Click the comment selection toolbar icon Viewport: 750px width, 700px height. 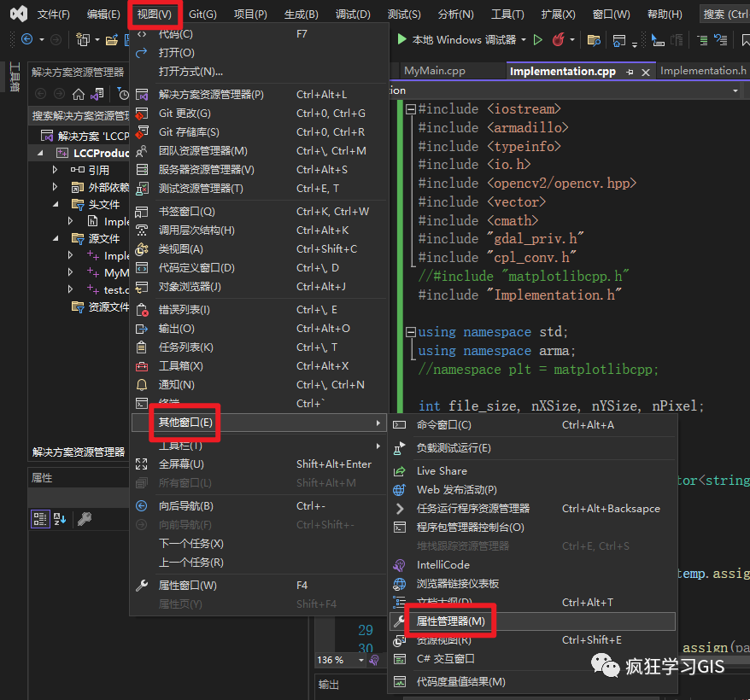click(702, 40)
